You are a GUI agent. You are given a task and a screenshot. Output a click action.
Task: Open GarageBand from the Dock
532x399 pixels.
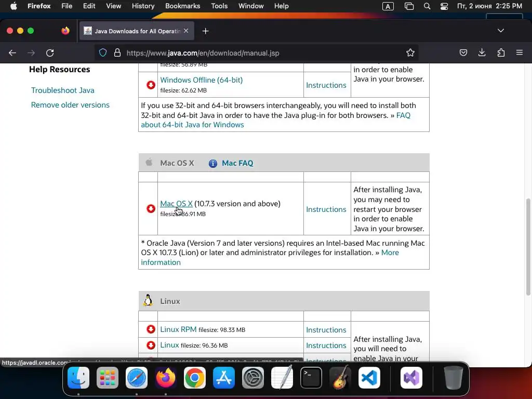340,378
